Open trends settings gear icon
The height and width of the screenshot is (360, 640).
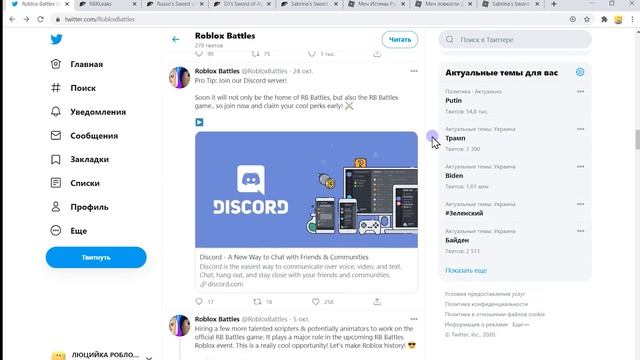pyautogui.click(x=580, y=72)
